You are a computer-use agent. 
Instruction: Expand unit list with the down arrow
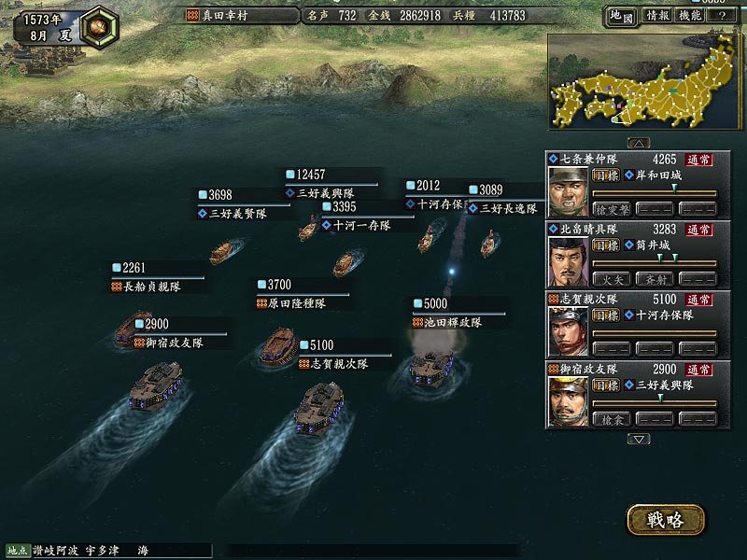(x=639, y=439)
